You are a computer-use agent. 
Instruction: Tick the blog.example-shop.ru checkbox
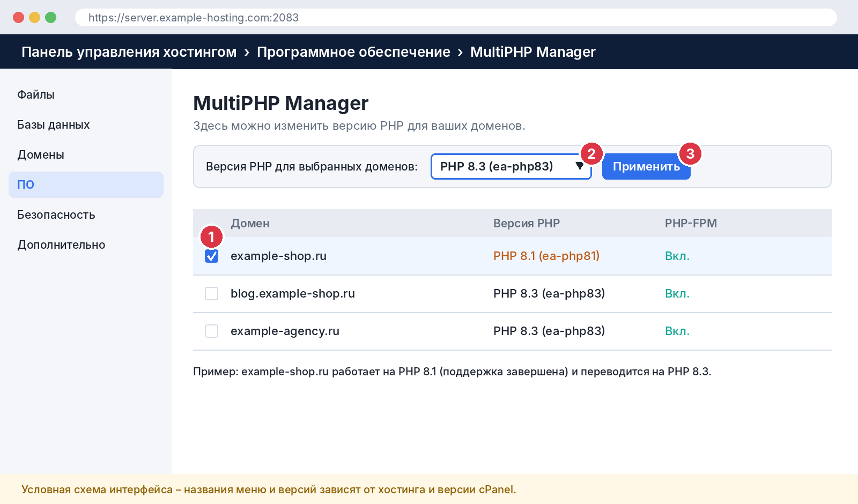point(212,294)
